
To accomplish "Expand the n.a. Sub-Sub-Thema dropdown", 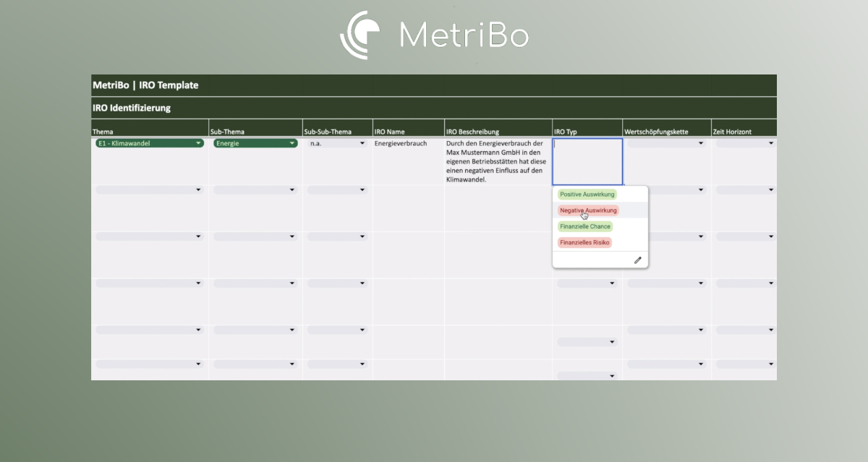I will click(x=337, y=143).
